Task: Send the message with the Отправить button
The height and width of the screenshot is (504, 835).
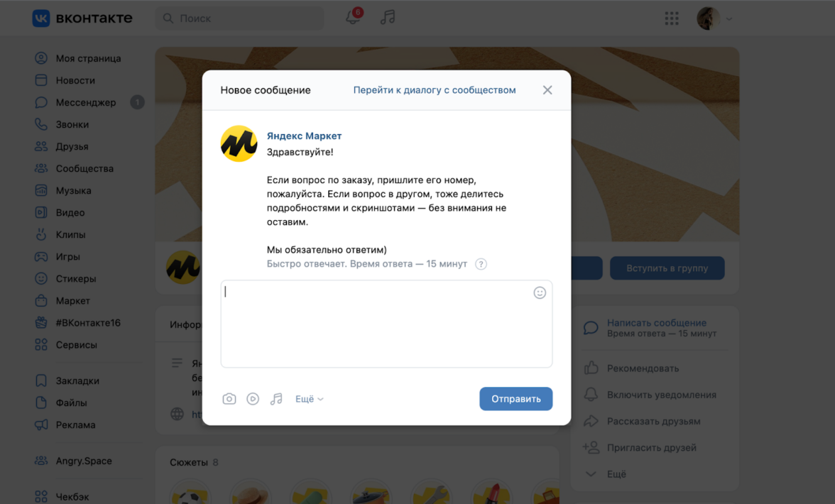Action: pyautogui.click(x=515, y=399)
